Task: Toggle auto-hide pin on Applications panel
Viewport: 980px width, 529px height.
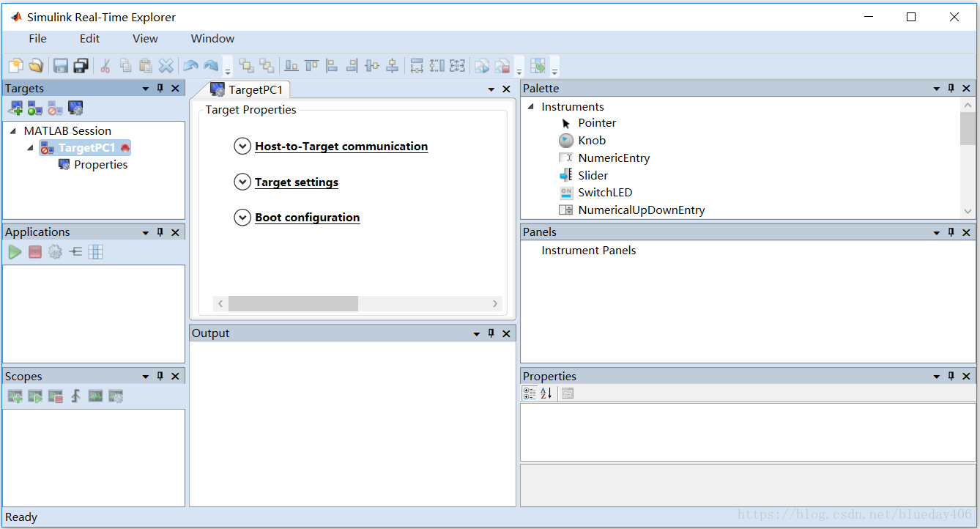Action: click(x=160, y=232)
